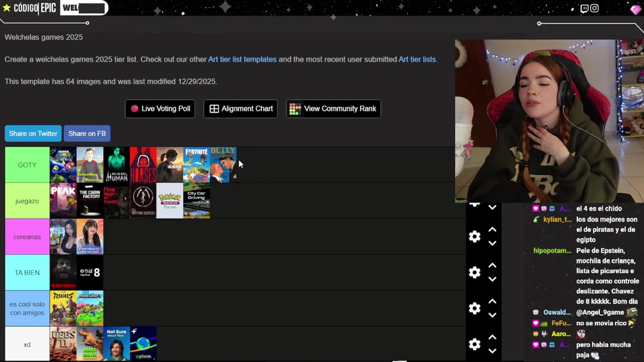This screenshot has height=362, width=644.
Task: Select the Bully game thumbnail
Action: [x=223, y=165]
